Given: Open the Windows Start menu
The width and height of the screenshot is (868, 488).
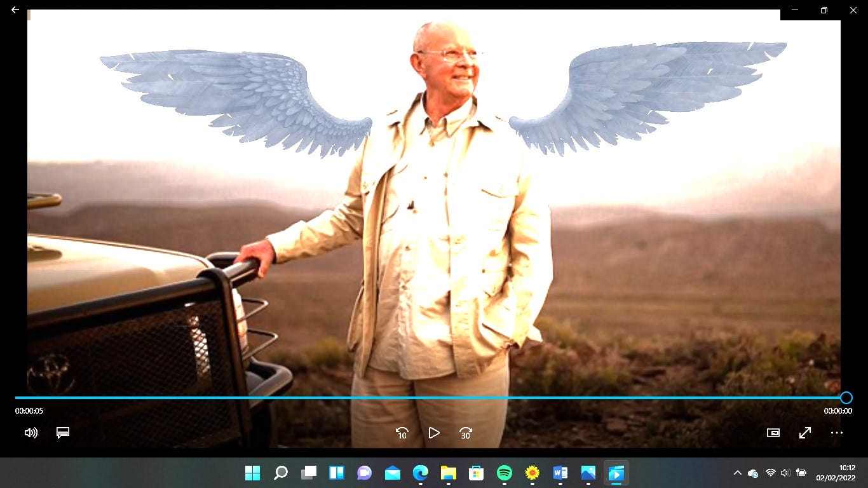Looking at the screenshot, I should pyautogui.click(x=253, y=473).
